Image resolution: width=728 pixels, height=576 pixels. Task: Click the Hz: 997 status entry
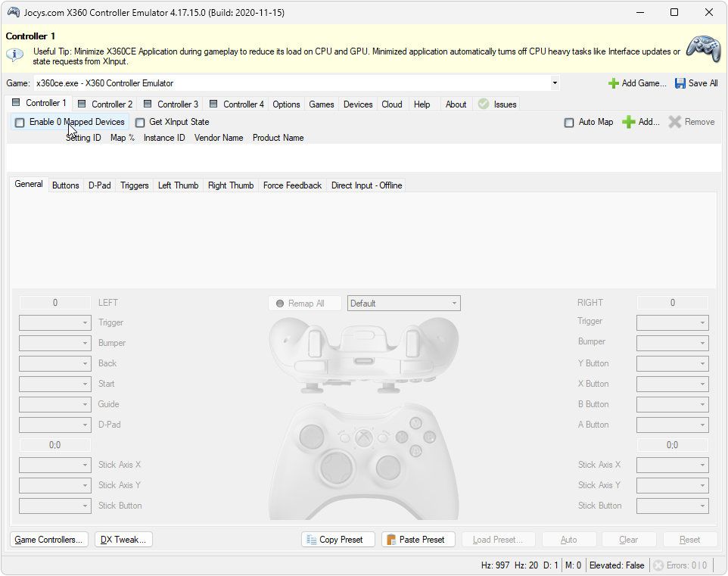(496, 565)
